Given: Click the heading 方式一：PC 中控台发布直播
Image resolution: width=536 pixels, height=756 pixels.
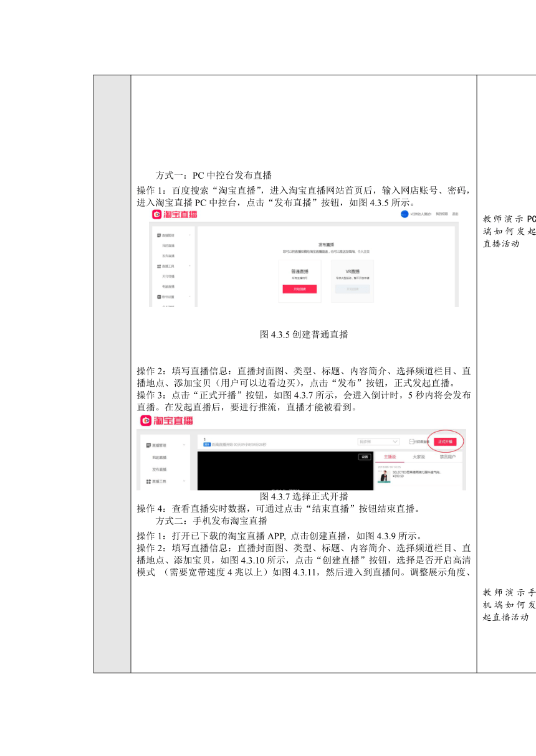Looking at the screenshot, I should click(213, 174).
